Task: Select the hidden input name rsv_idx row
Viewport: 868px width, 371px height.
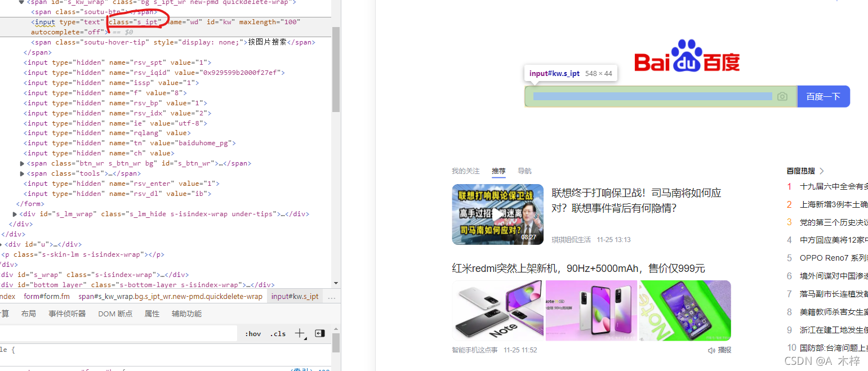Action: pyautogui.click(x=117, y=113)
